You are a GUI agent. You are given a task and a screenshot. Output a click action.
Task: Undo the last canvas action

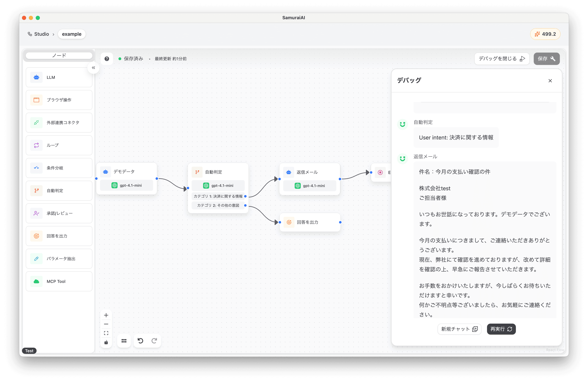tap(140, 341)
